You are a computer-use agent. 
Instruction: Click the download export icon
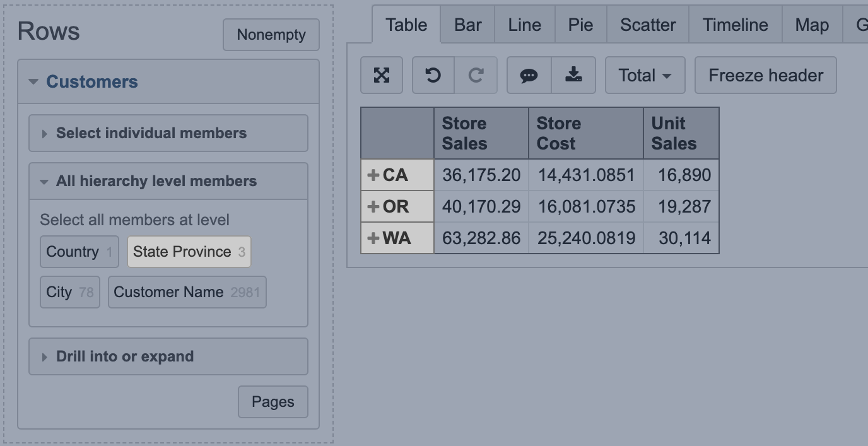(x=573, y=76)
